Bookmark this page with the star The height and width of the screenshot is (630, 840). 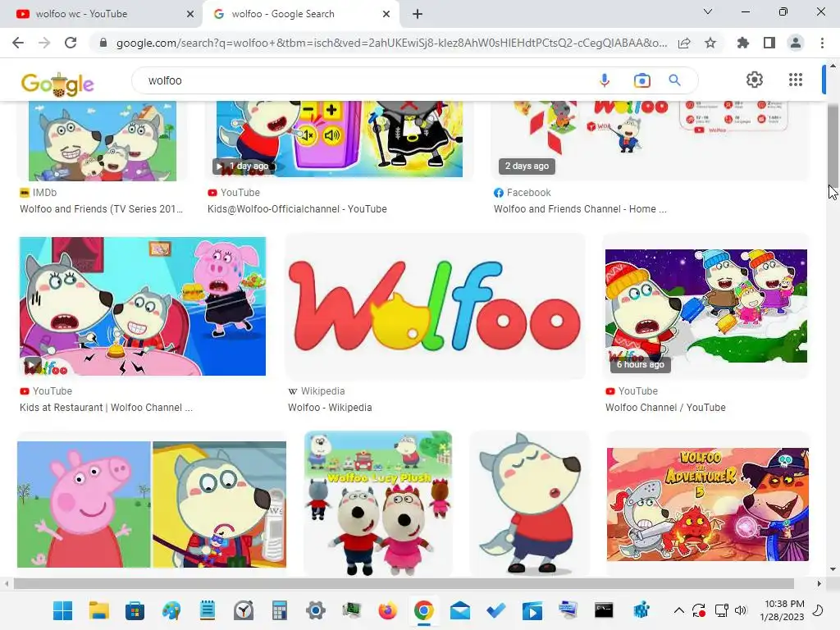point(710,43)
